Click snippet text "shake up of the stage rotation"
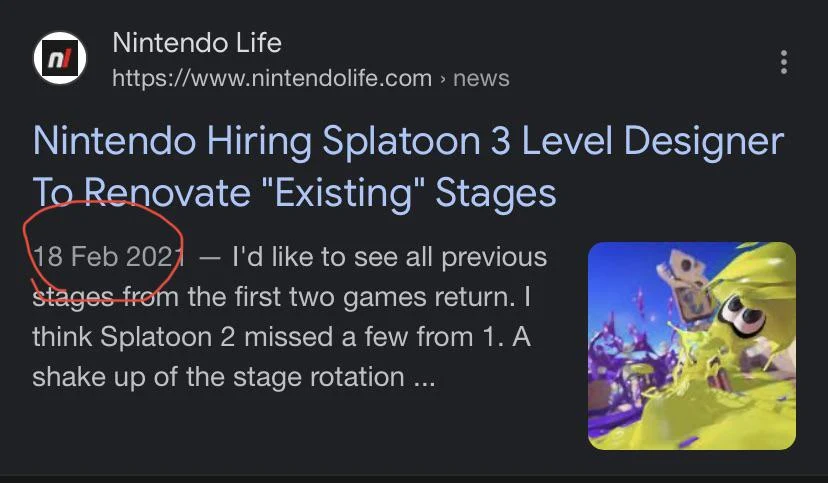This screenshot has height=483, width=828. point(218,377)
